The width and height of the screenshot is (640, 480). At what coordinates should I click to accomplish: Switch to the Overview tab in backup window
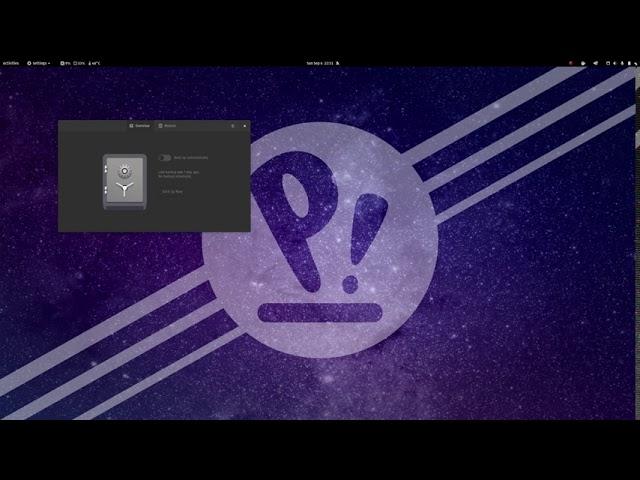pyautogui.click(x=140, y=126)
